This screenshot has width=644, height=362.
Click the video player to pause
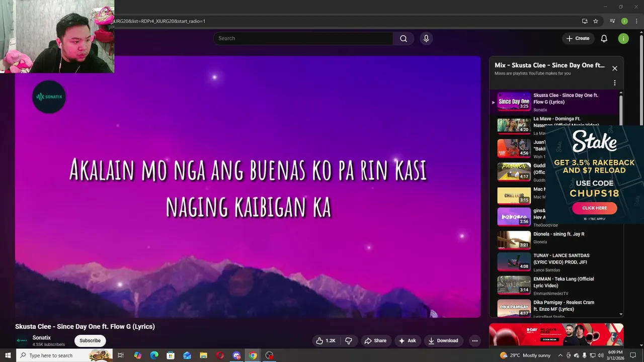[x=248, y=187]
